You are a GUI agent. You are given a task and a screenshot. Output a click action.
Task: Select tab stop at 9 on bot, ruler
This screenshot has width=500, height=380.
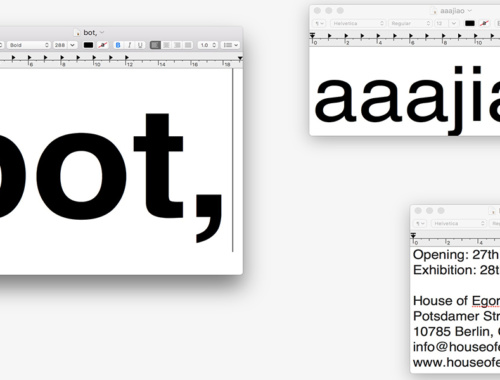tap(78, 58)
